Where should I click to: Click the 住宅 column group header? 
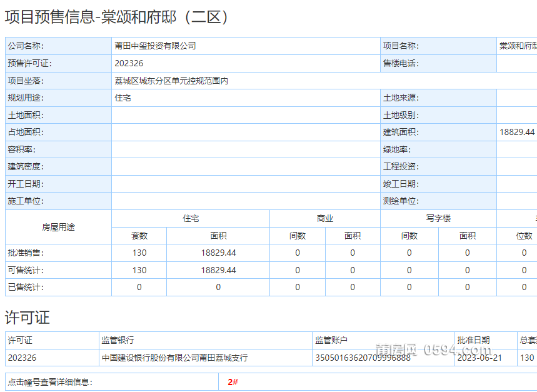pyautogui.click(x=191, y=218)
